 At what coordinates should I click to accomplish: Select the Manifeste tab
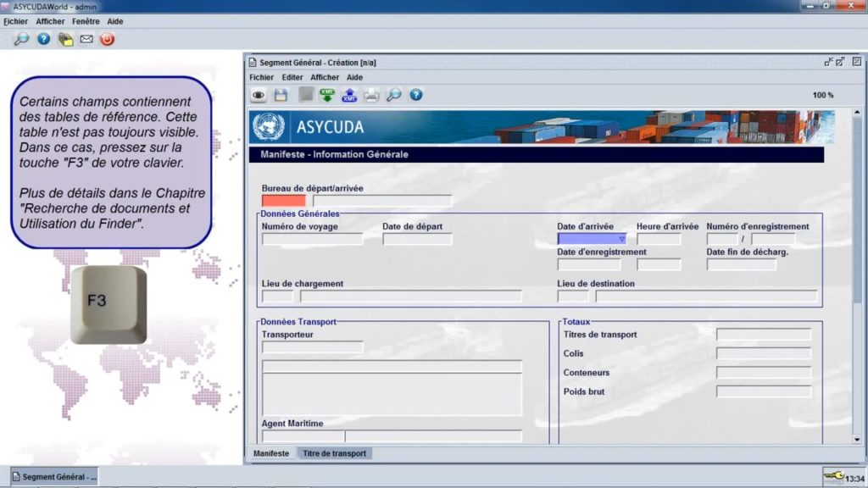(271, 453)
